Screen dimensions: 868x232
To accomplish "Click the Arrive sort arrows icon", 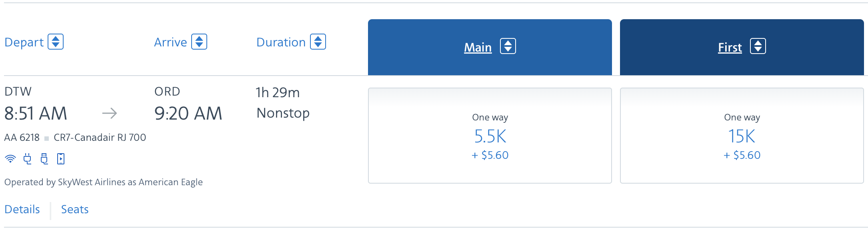I will pyautogui.click(x=200, y=42).
